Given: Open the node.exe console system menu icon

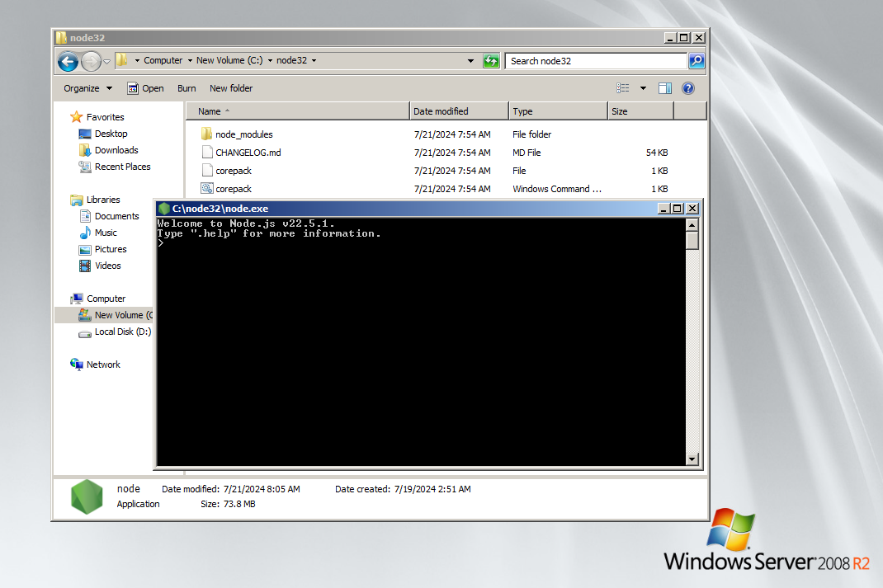Looking at the screenshot, I should pos(164,208).
